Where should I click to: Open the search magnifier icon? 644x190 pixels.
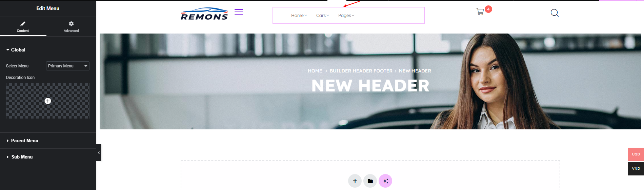pos(555,13)
